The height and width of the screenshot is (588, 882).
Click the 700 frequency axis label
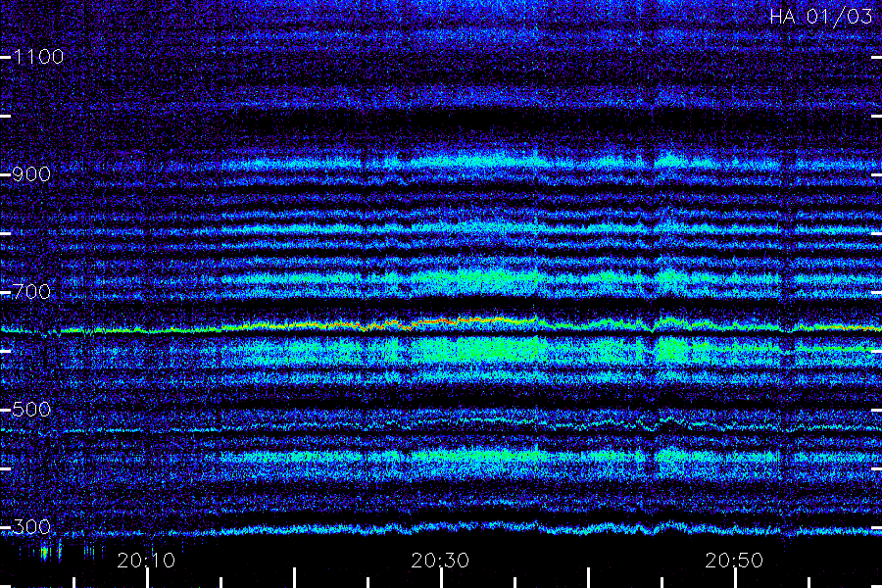click(x=31, y=292)
